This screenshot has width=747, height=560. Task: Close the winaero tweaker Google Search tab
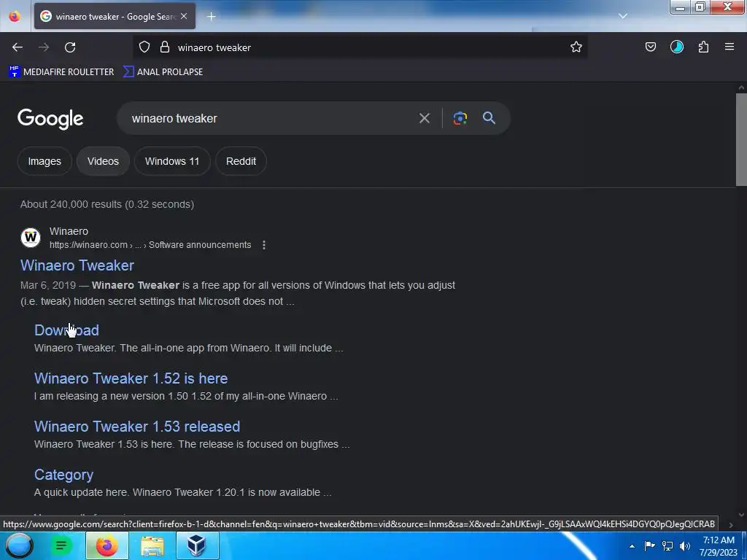(x=184, y=16)
